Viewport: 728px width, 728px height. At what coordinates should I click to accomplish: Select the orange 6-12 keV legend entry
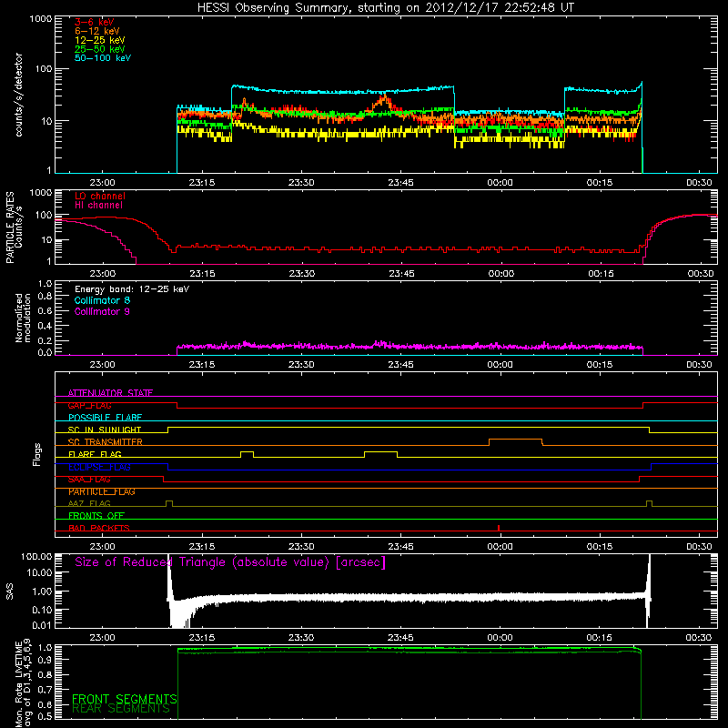click(97, 31)
